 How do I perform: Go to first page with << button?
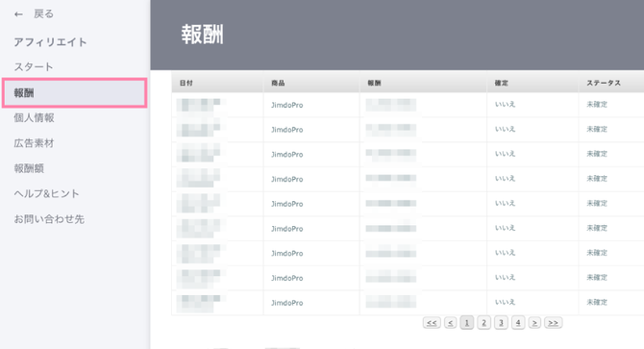(x=432, y=323)
